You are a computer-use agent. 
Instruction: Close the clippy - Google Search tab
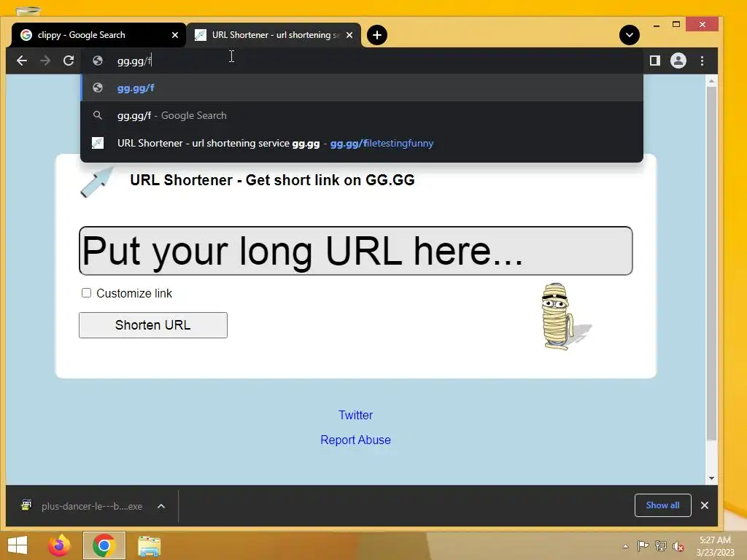175,35
